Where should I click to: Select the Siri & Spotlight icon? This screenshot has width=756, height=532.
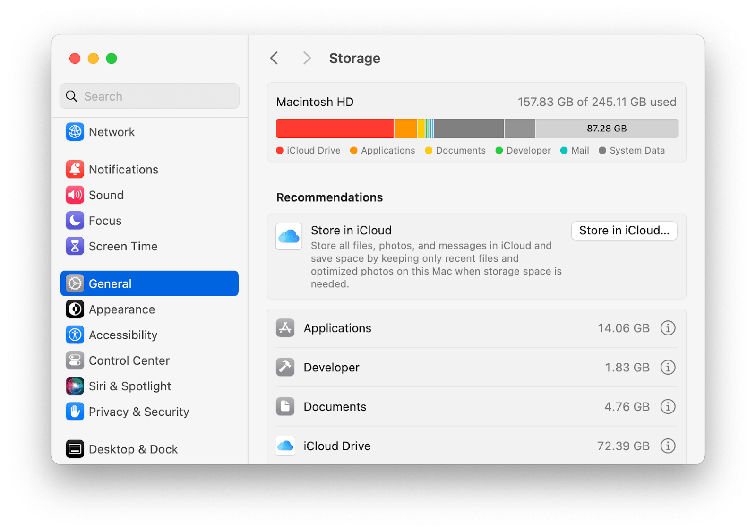click(75, 386)
